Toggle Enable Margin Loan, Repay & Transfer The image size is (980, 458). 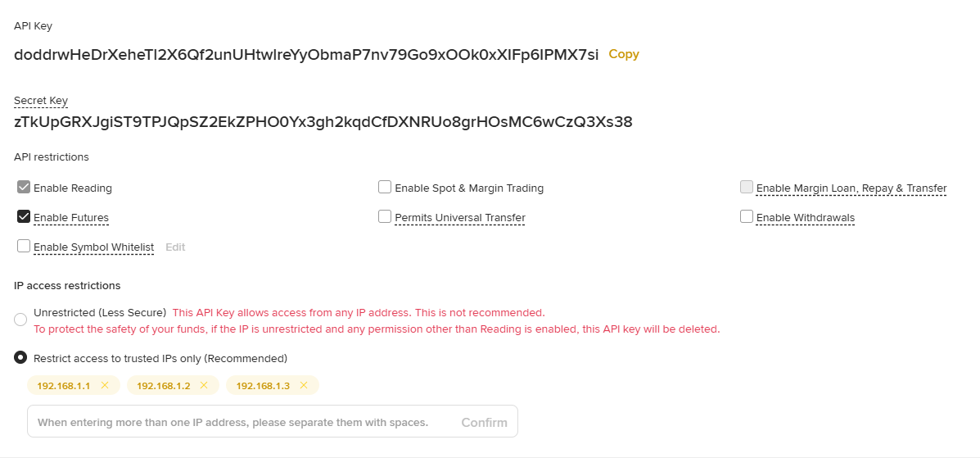click(747, 188)
